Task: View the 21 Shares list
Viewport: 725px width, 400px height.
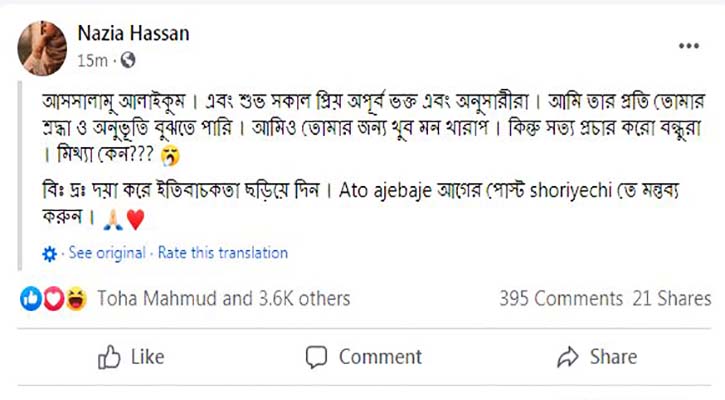Action: click(x=671, y=298)
